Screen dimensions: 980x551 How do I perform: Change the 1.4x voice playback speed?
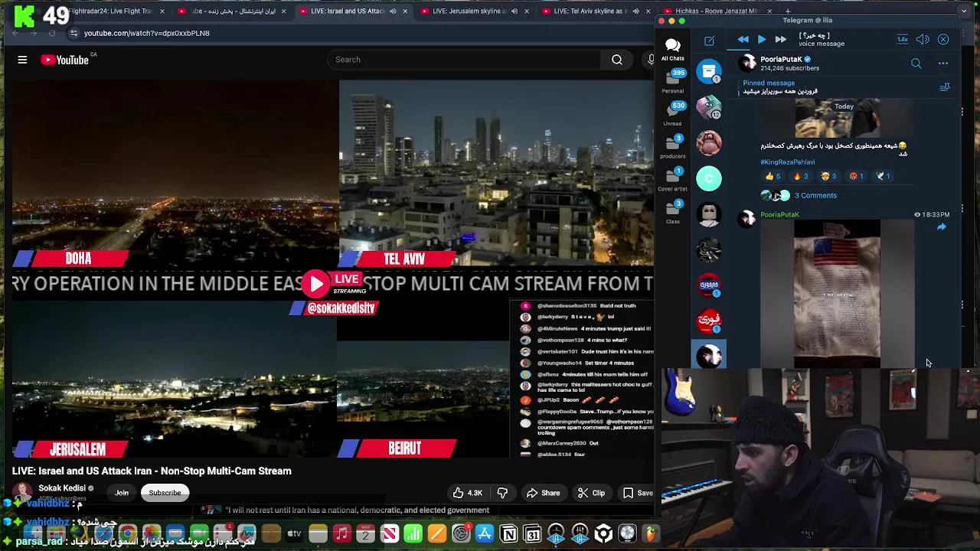click(x=903, y=39)
